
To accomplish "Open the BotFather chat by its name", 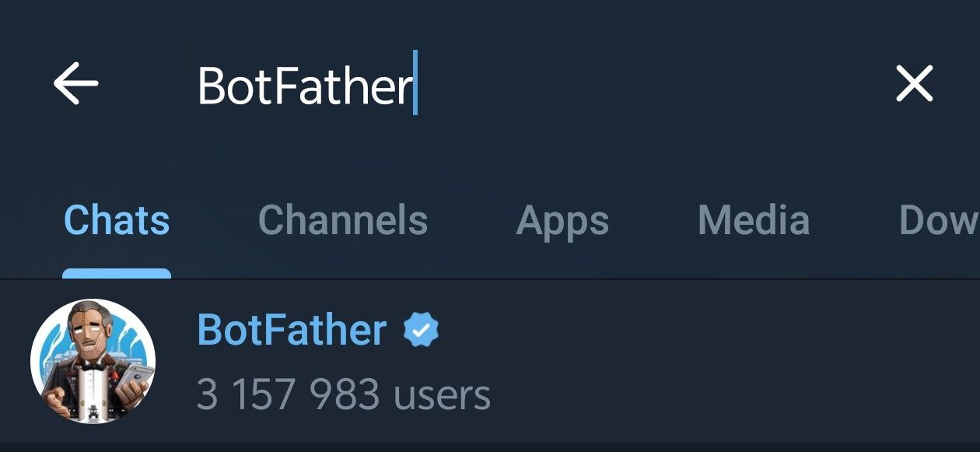I will pos(292,330).
